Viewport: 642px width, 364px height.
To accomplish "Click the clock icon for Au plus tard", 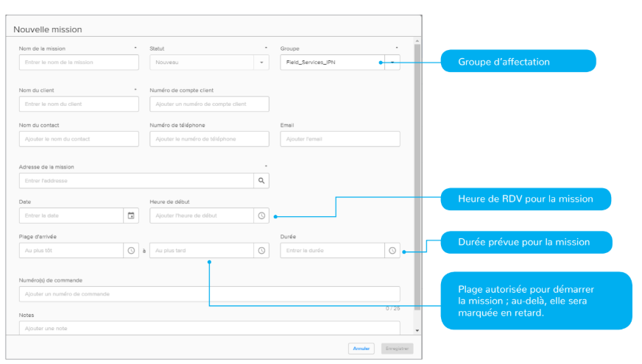I will (x=261, y=250).
